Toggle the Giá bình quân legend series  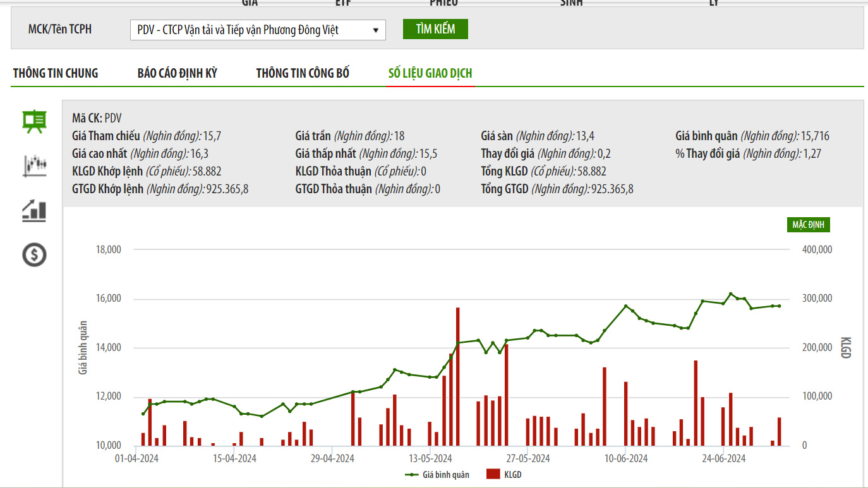coord(437,475)
